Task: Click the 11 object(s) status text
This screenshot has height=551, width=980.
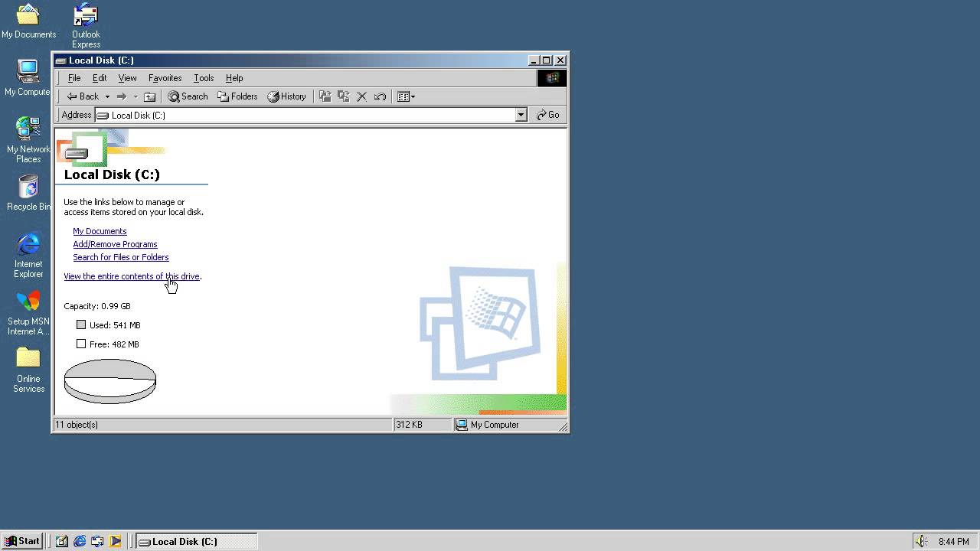Action: tap(77, 425)
